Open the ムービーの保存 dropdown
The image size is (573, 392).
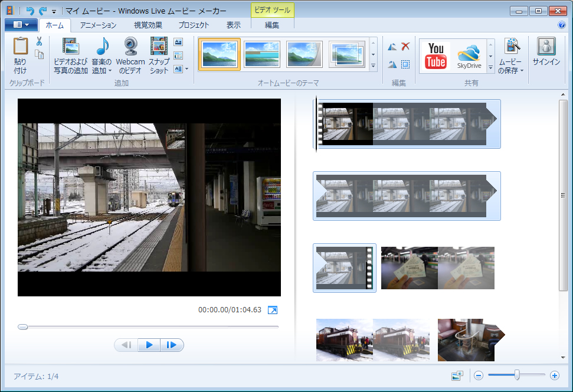510,70
